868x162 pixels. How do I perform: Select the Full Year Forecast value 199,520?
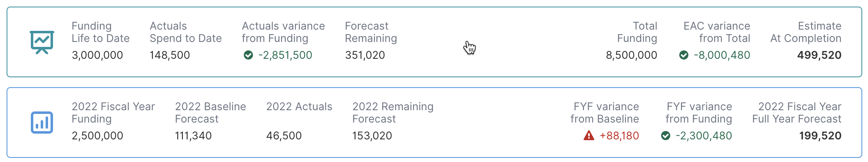(x=820, y=136)
